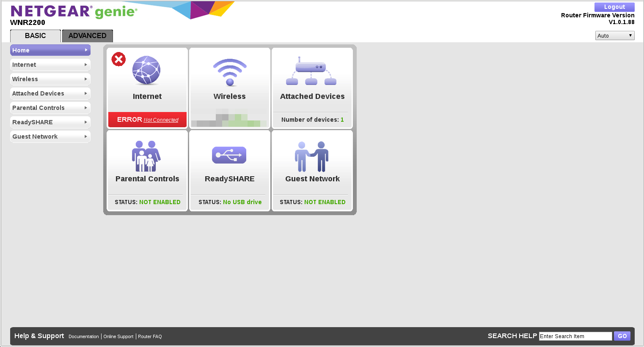Click the Search Help input field
This screenshot has width=644, height=347.
tap(575, 336)
